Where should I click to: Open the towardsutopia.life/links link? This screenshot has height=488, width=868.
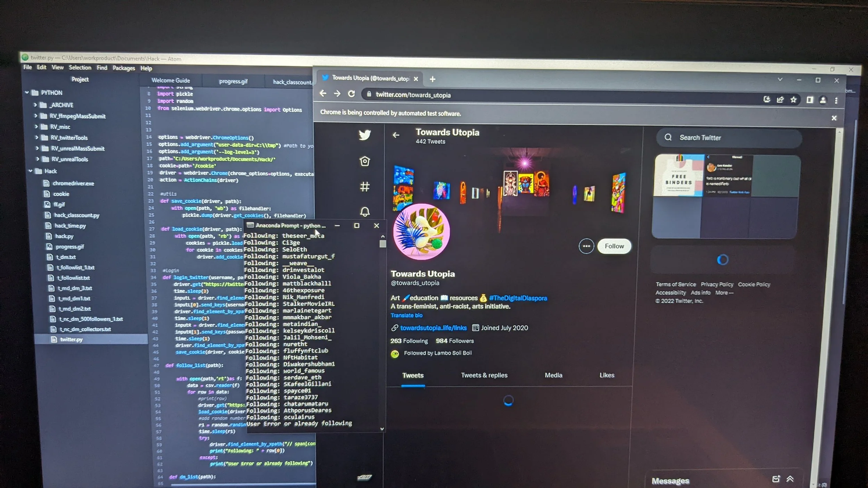pos(433,328)
